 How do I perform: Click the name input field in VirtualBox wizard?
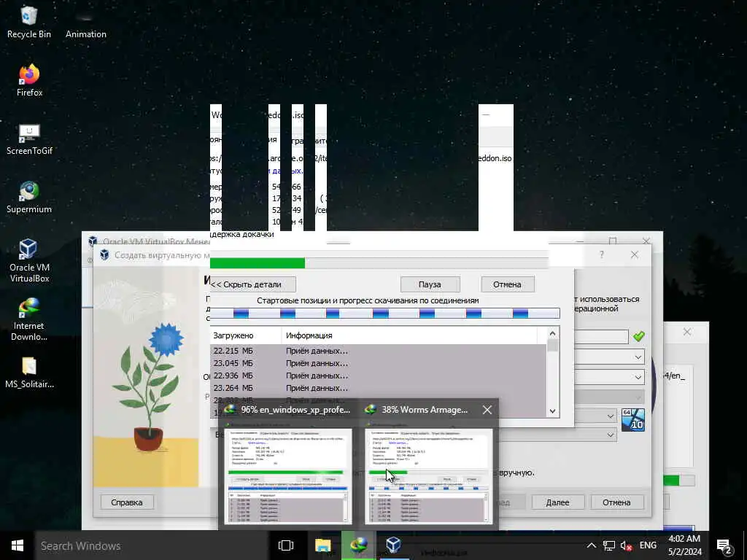click(x=601, y=337)
